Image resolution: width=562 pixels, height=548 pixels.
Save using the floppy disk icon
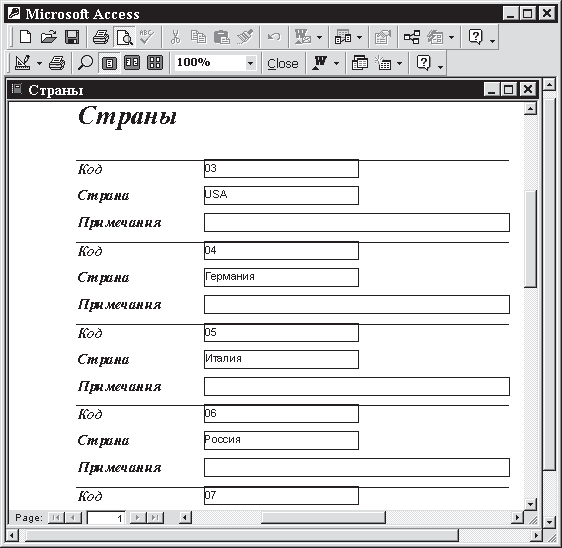coord(72,37)
